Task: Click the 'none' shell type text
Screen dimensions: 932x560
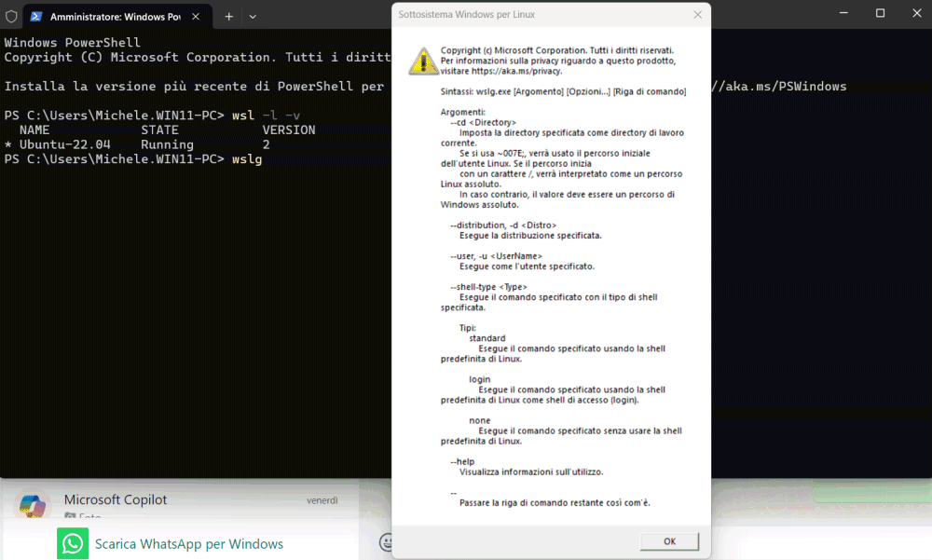Action: click(x=480, y=420)
